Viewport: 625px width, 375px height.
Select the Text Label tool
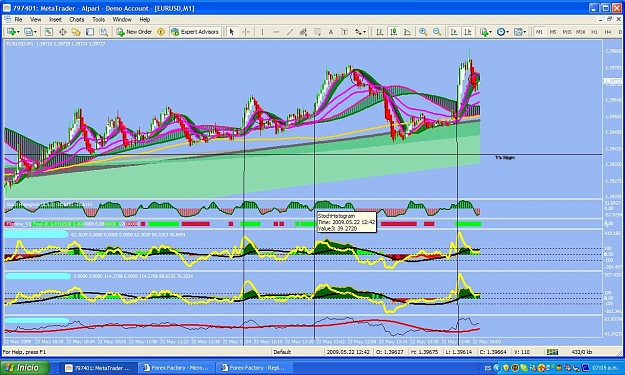(344, 32)
